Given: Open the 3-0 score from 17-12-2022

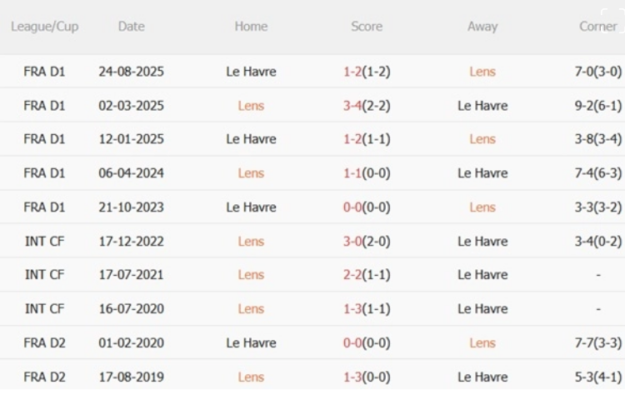Looking at the screenshot, I should 354,241.
